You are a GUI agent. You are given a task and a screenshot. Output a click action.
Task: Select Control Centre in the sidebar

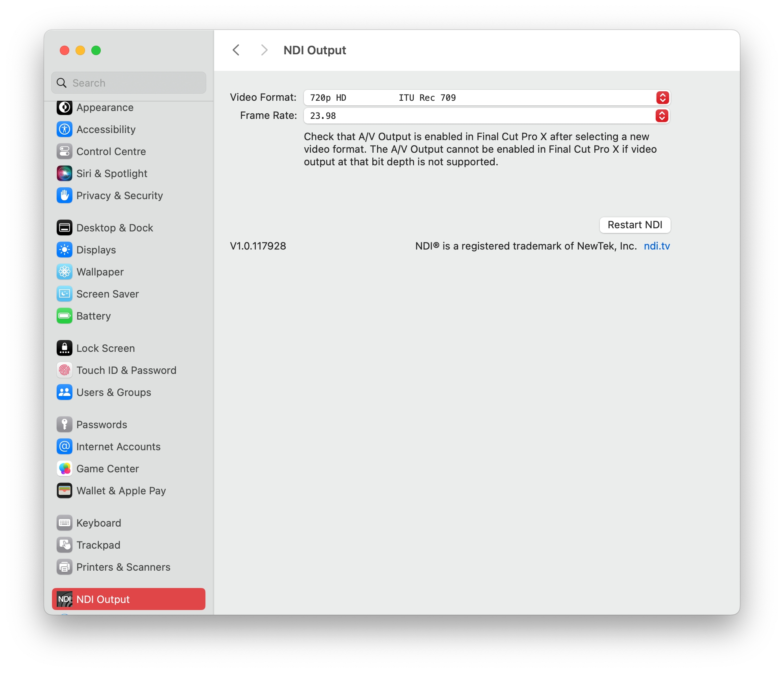[111, 152]
